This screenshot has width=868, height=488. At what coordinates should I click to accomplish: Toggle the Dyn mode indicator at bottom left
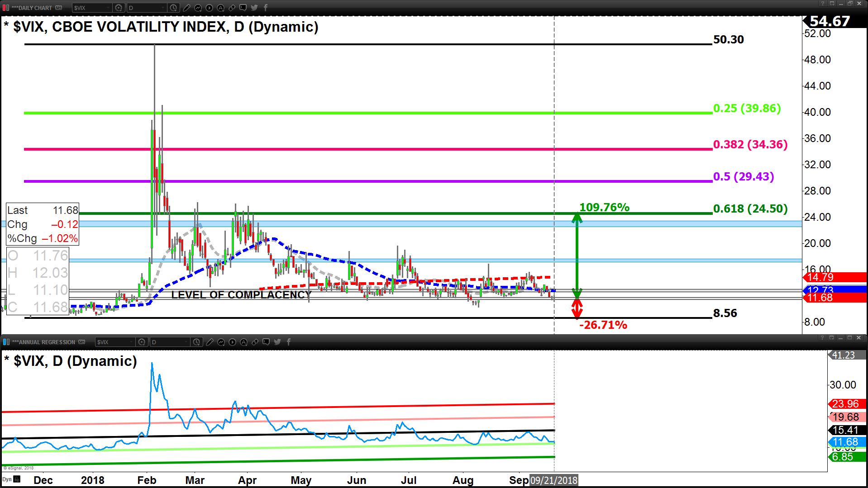point(7,479)
